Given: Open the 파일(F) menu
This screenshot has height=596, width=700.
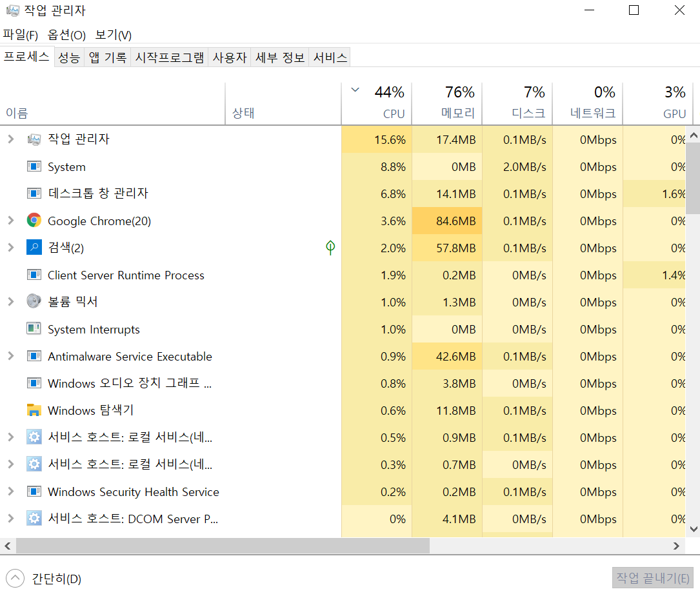Looking at the screenshot, I should pos(21,35).
